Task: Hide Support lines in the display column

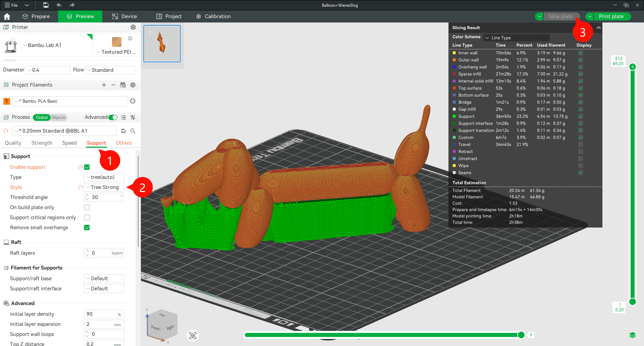Action: [x=580, y=116]
